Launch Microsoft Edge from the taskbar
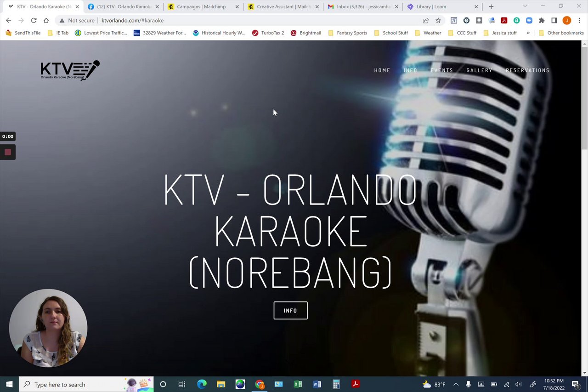 pos(202,384)
